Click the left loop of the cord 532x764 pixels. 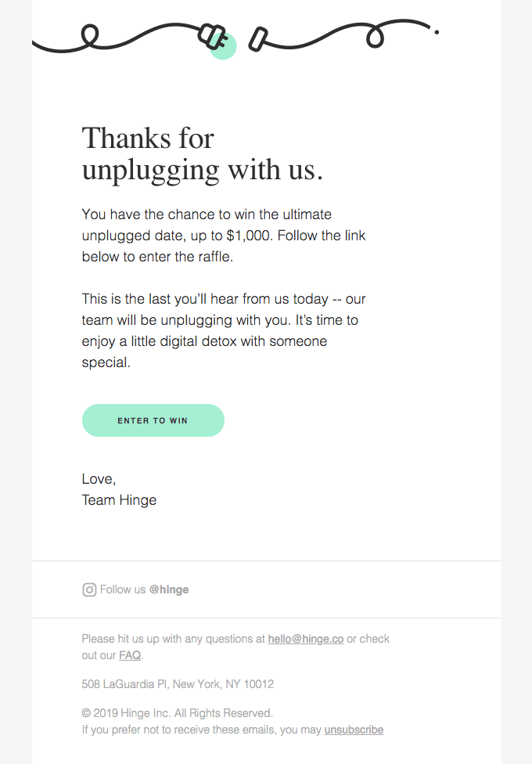click(91, 34)
